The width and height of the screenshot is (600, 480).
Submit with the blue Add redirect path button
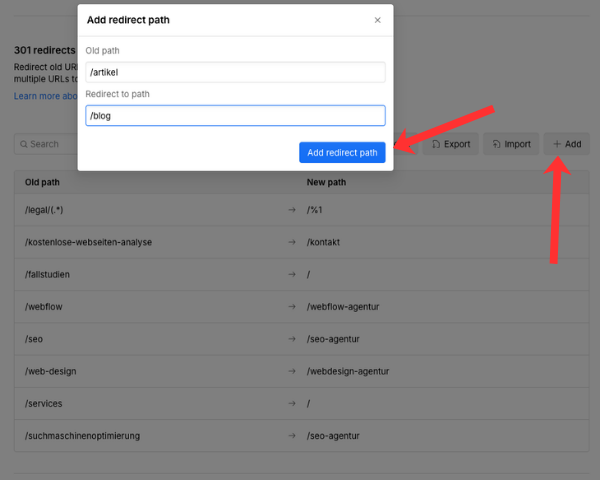[342, 152]
